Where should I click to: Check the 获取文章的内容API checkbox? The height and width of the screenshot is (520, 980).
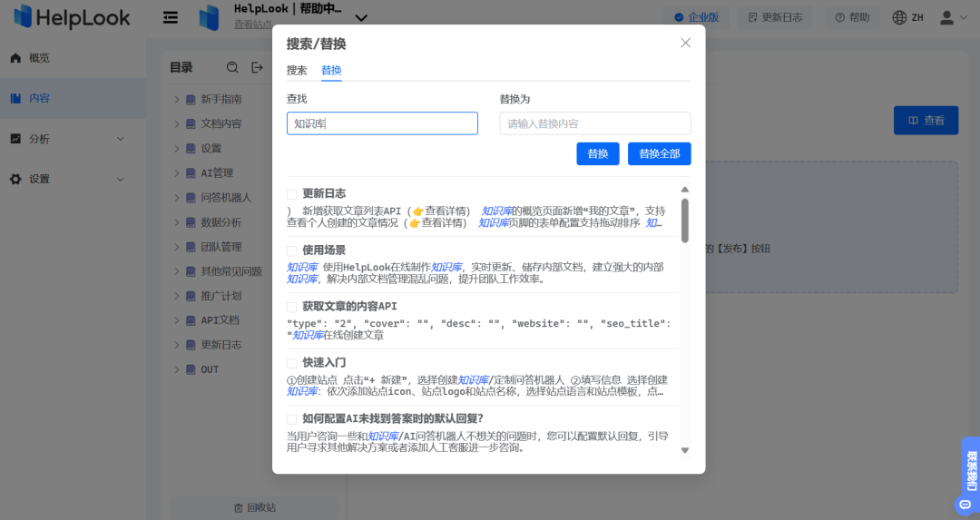pos(292,307)
